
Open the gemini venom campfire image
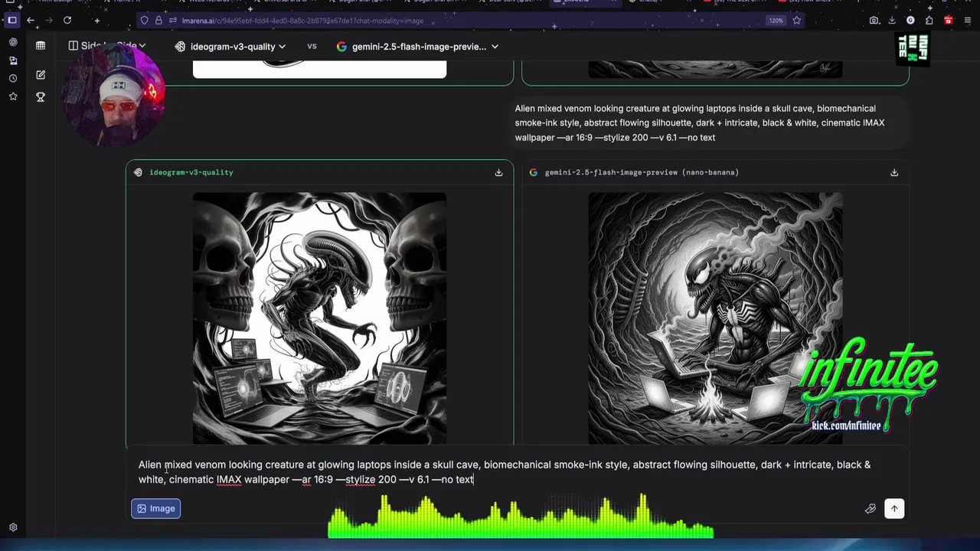(715, 318)
